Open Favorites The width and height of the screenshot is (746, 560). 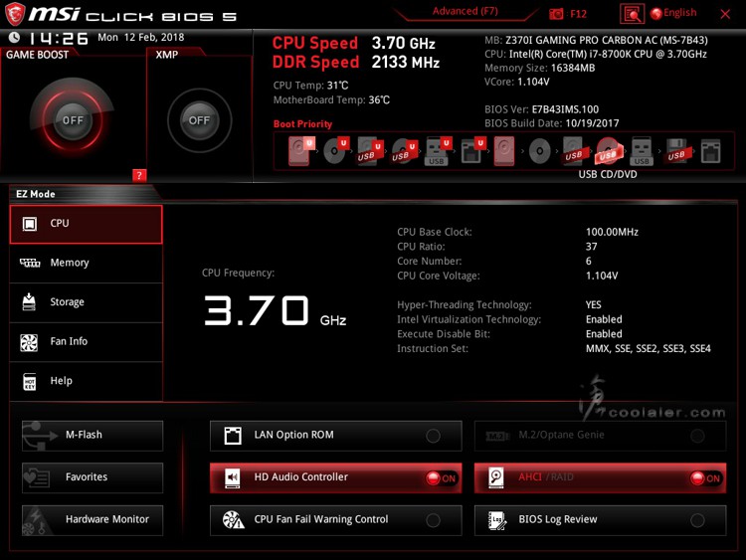[x=93, y=477]
